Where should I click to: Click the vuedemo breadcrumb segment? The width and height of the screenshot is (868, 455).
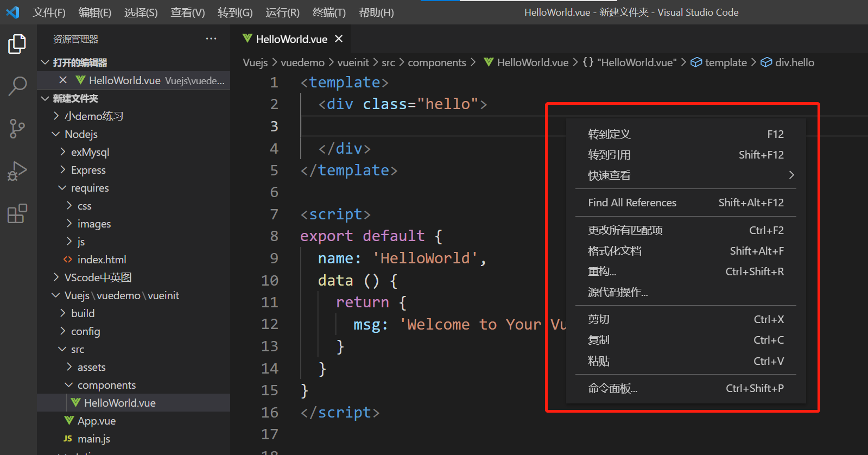(302, 62)
